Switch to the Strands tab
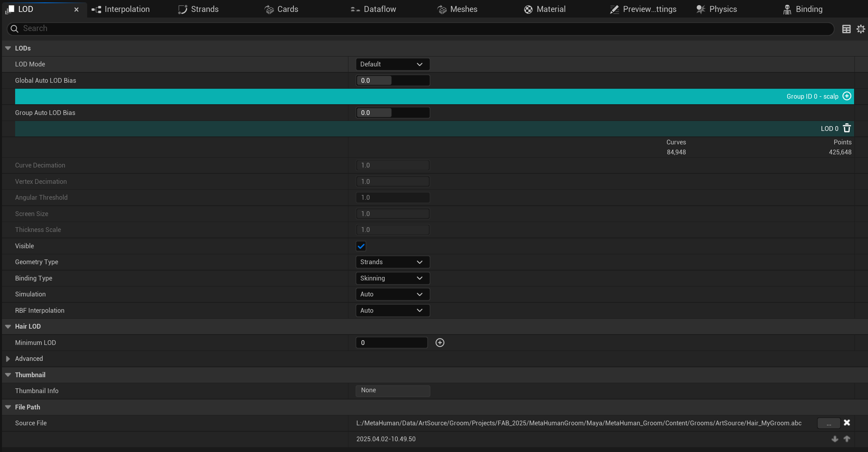The height and width of the screenshot is (452, 868). (x=198, y=10)
